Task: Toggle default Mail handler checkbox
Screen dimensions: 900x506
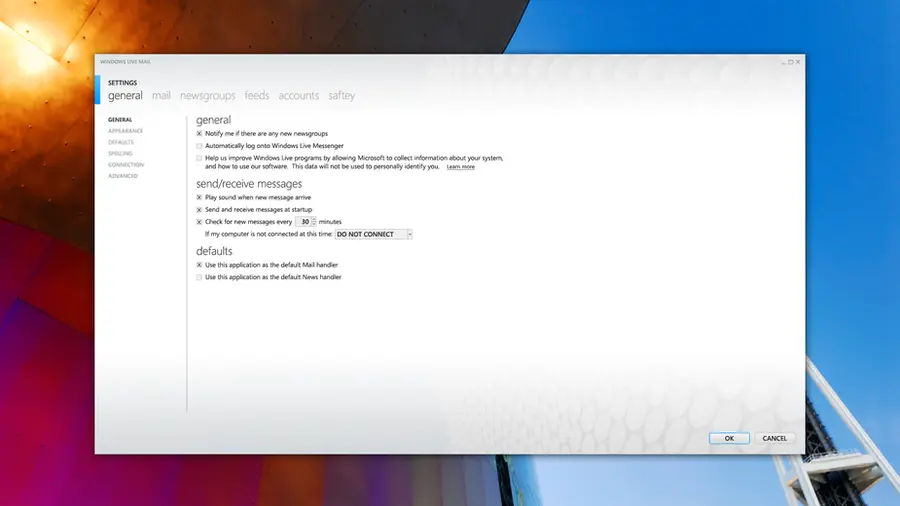Action: pos(199,265)
